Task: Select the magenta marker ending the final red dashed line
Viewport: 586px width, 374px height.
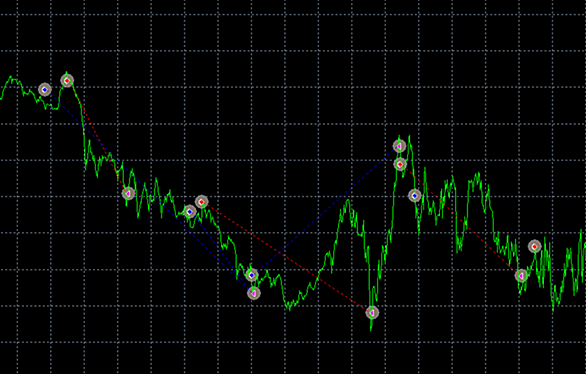Action: pyautogui.click(x=521, y=276)
